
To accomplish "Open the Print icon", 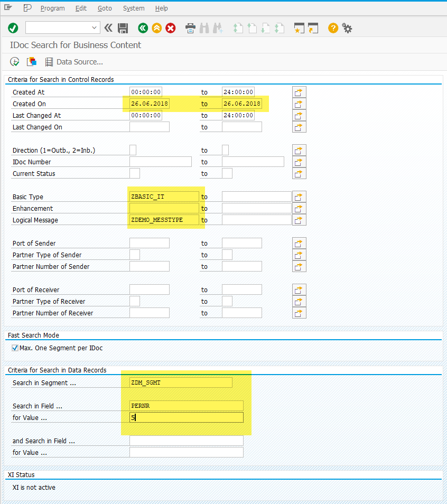I will 189,27.
